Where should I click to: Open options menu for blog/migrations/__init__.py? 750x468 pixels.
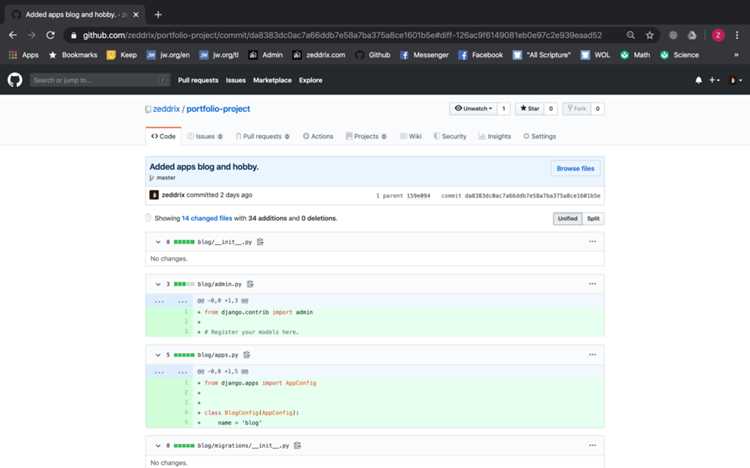coord(592,445)
